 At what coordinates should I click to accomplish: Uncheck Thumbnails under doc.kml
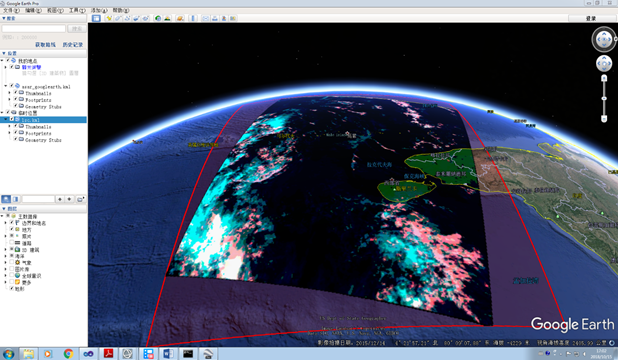point(16,127)
